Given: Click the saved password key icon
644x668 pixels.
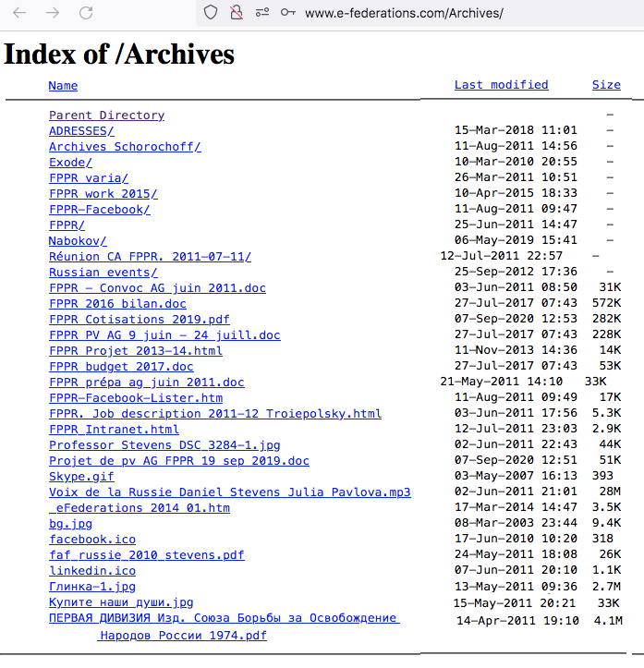Looking at the screenshot, I should tap(288, 13).
